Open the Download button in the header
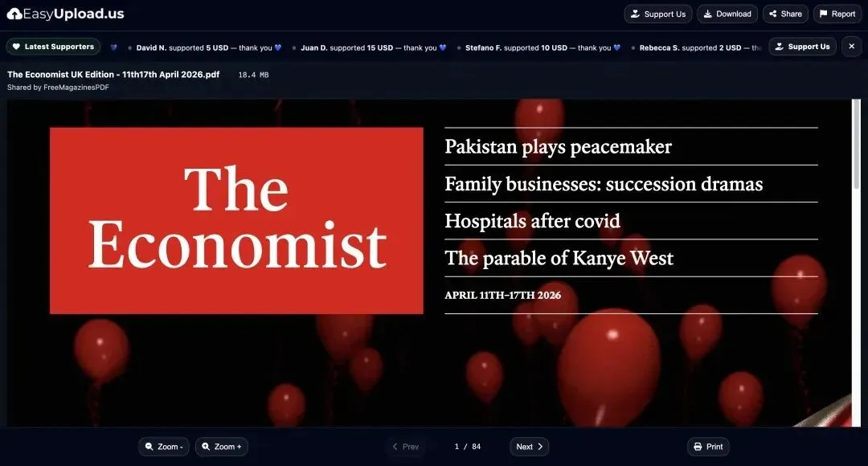The height and width of the screenshot is (466, 868). point(727,14)
